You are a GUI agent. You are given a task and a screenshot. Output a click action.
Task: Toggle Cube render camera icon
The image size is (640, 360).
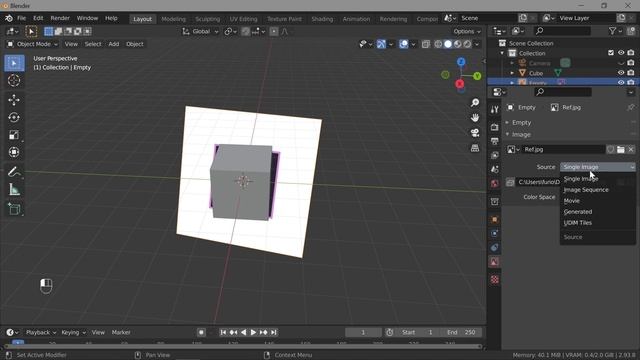pyautogui.click(x=631, y=73)
